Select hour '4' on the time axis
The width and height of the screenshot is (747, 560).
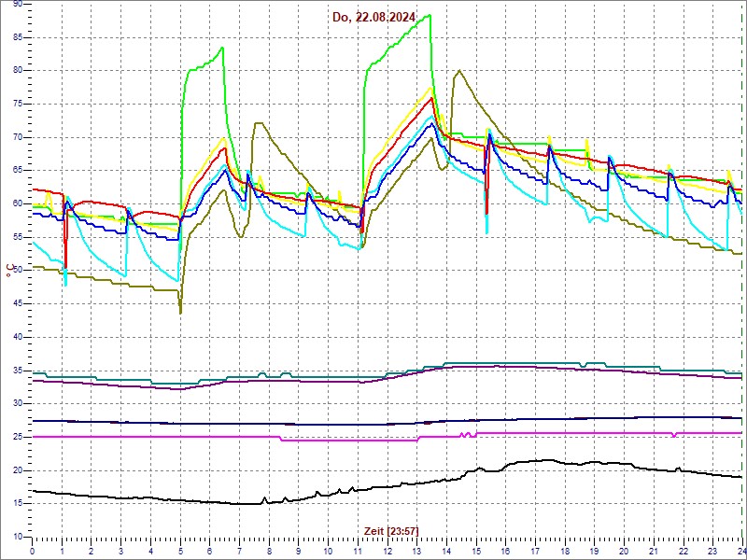pos(150,551)
